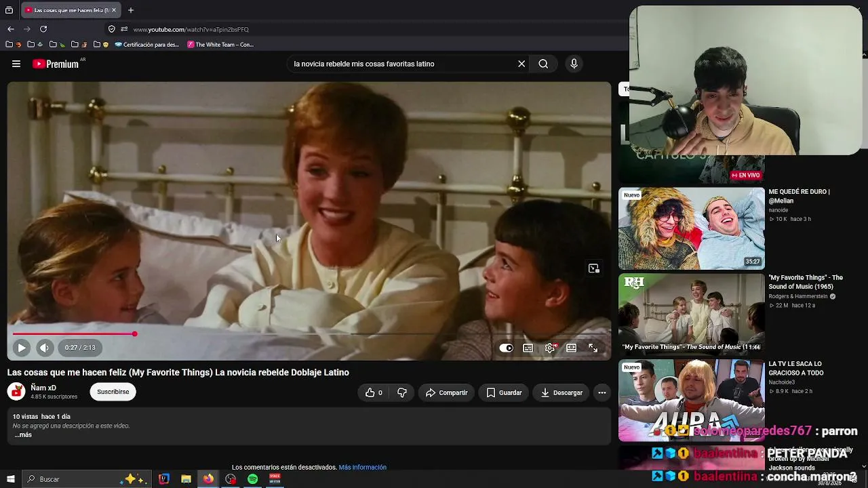
Task: Open the browser tab list icon
Action: pos(9,10)
